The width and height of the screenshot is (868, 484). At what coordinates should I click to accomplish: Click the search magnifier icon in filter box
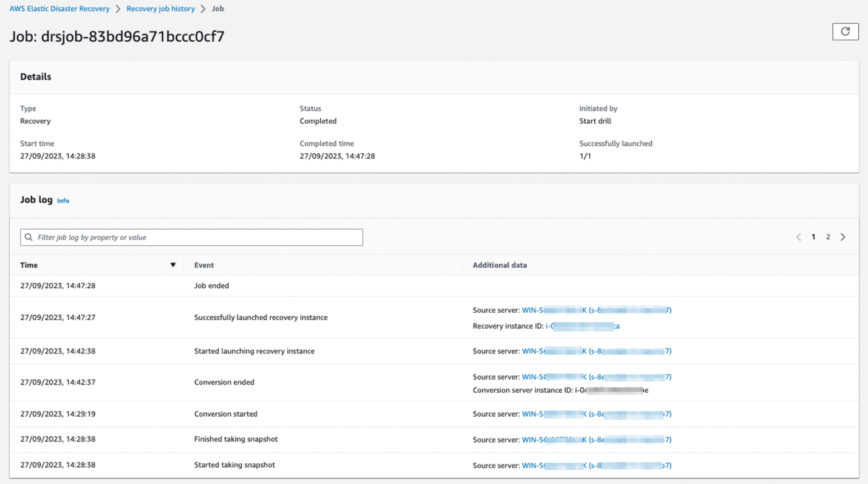(29, 237)
